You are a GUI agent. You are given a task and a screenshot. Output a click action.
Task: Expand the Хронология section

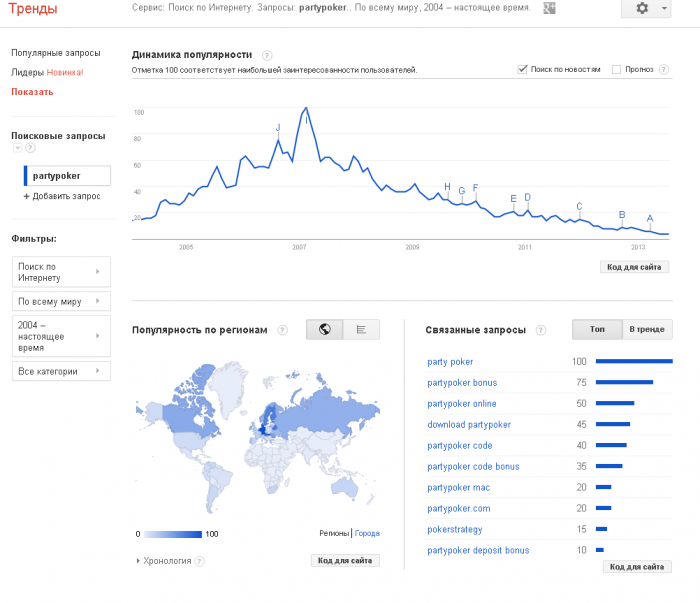coord(163,561)
